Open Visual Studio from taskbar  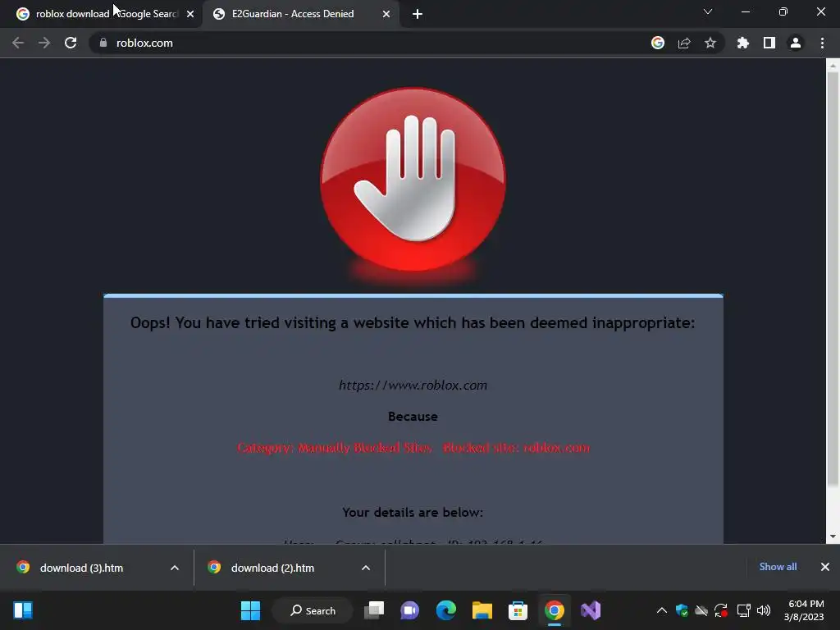pos(591,610)
